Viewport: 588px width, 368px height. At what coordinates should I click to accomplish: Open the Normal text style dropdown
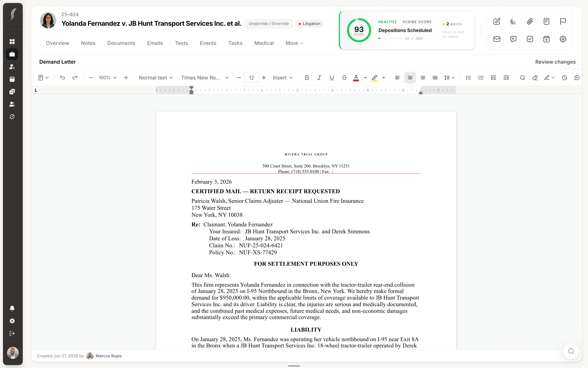pos(156,78)
